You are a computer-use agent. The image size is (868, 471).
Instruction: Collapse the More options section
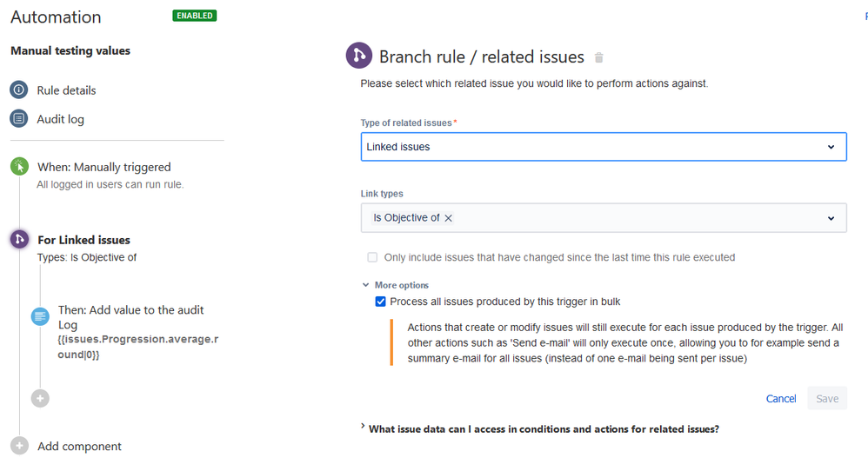point(396,285)
